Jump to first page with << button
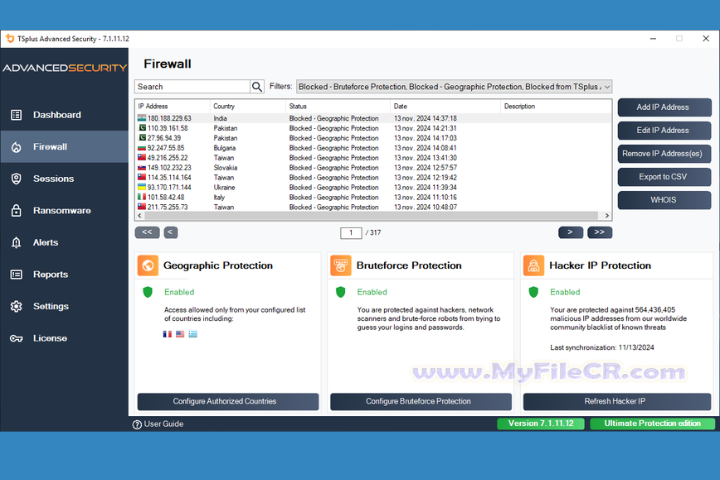The image size is (720, 480). click(x=147, y=232)
